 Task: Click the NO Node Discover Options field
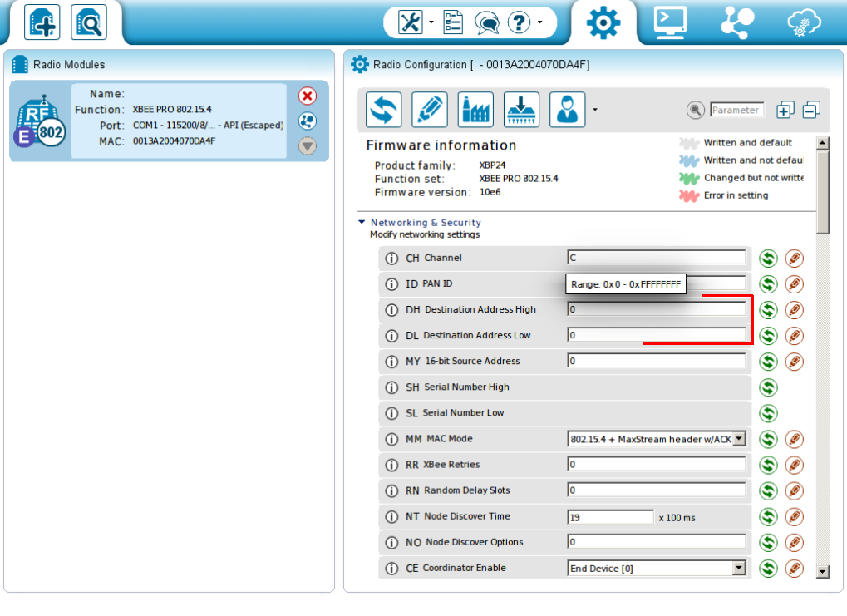pos(657,541)
